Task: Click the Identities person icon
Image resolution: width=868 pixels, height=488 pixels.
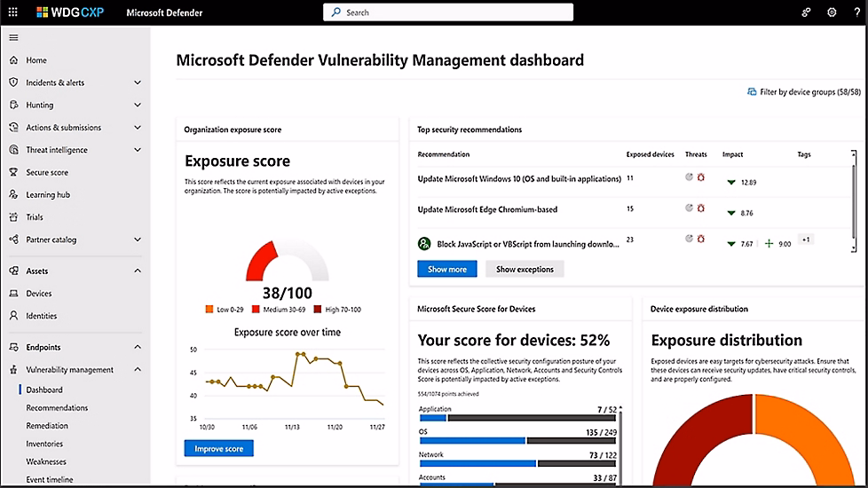Action: pyautogui.click(x=14, y=315)
